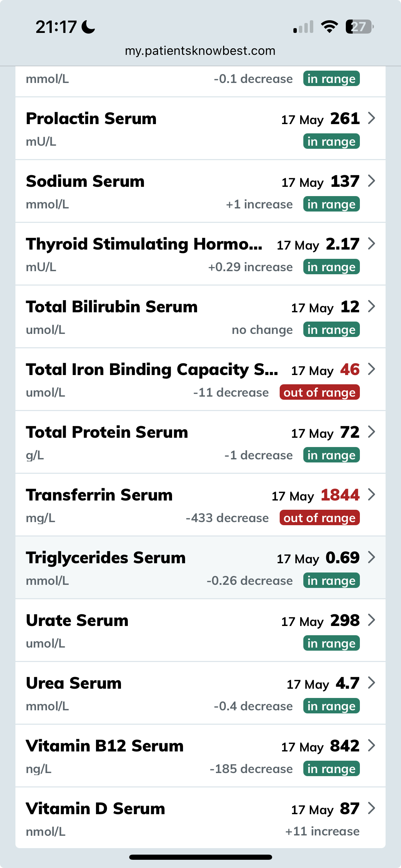The image size is (401, 868).
Task: Tap the battery icon in status bar
Action: coord(359,27)
